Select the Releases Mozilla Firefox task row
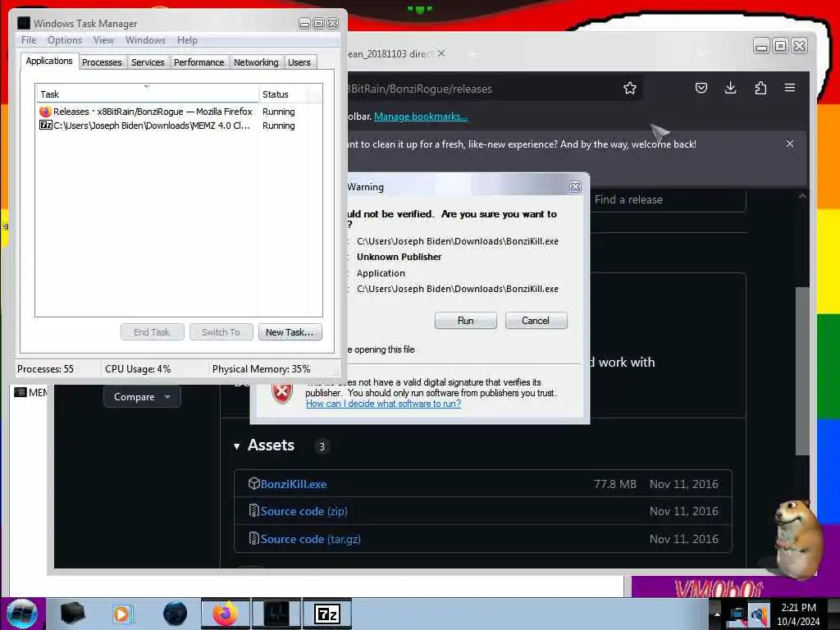Viewport: 840px width, 630px height. (178, 112)
